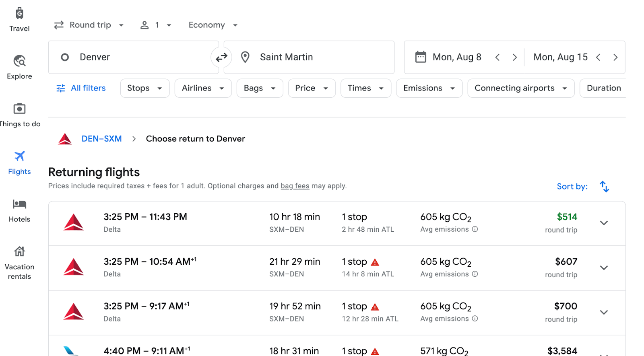Edit the Denver origin field

133,57
